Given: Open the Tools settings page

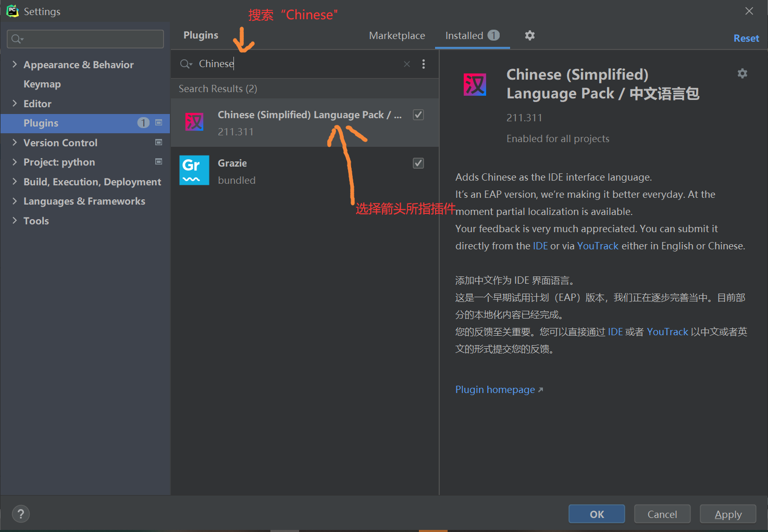Looking at the screenshot, I should (x=36, y=221).
